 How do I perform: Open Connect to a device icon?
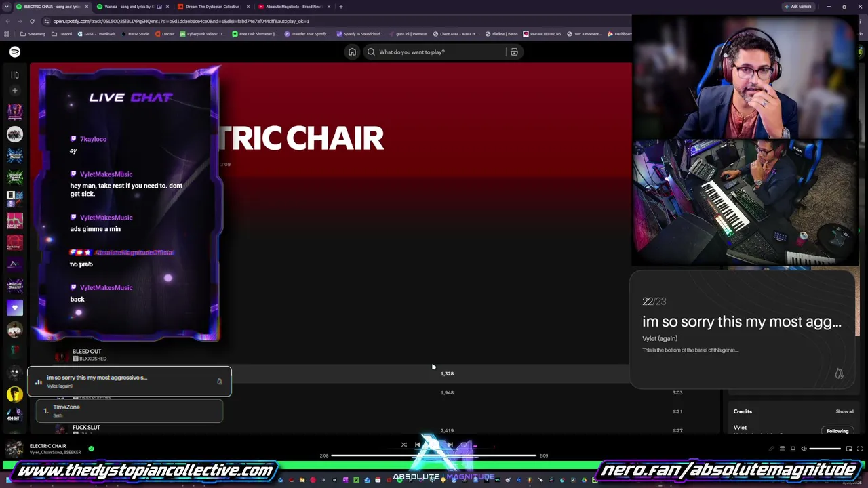pyautogui.click(x=793, y=449)
